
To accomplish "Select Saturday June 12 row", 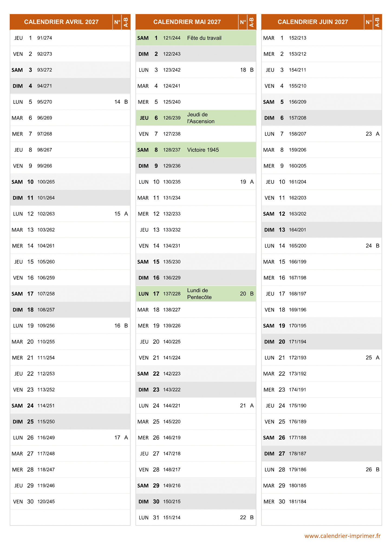I will (322, 214).
